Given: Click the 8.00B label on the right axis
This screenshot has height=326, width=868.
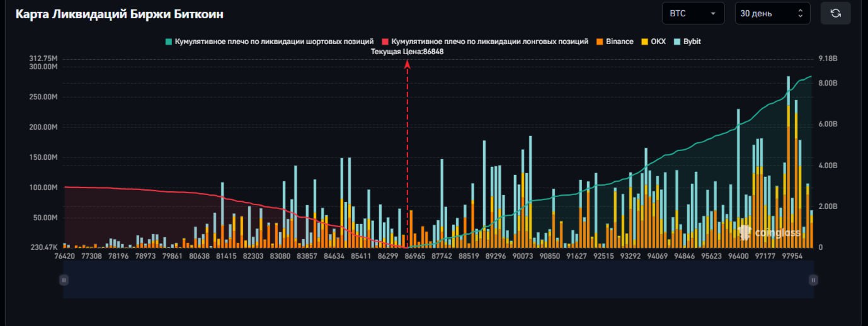Looking at the screenshot, I should 827,83.
